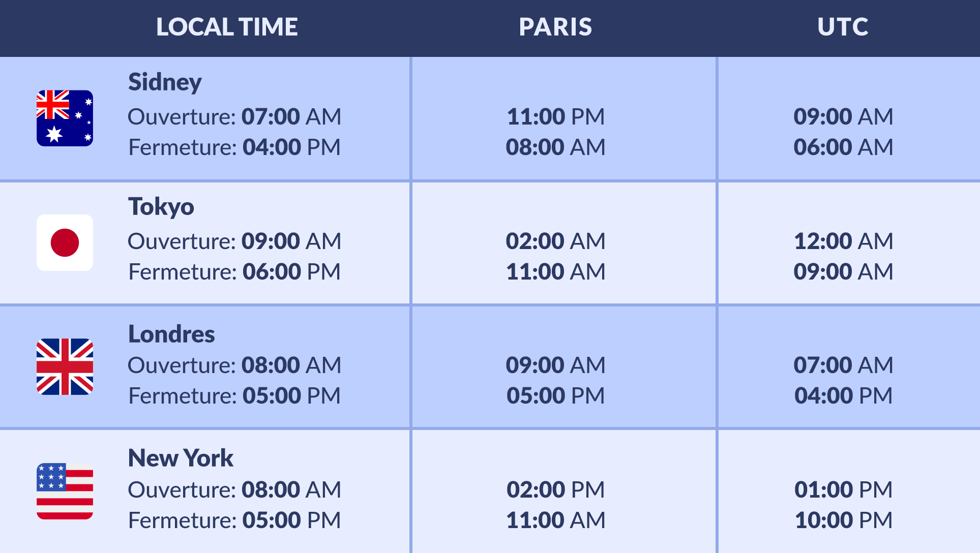Screen dimensions: 980x553
Task: Click the Londres city name
Action: (x=171, y=334)
